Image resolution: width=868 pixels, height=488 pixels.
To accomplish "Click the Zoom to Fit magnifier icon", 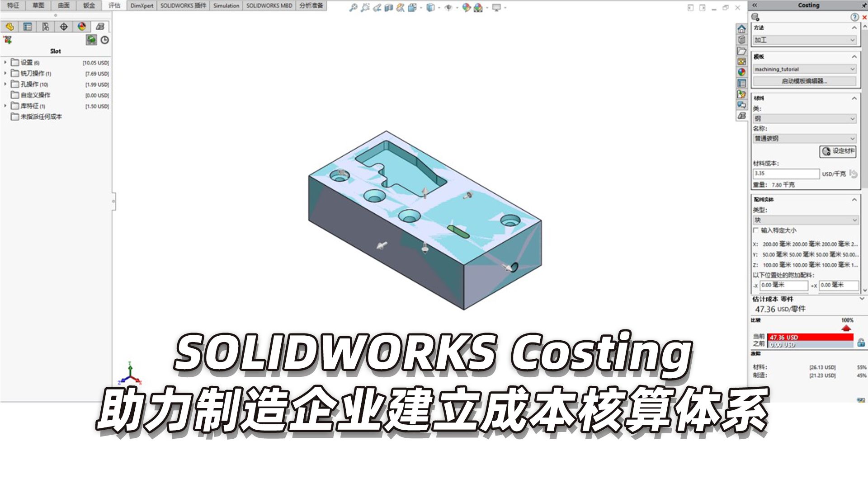I will (354, 7).
